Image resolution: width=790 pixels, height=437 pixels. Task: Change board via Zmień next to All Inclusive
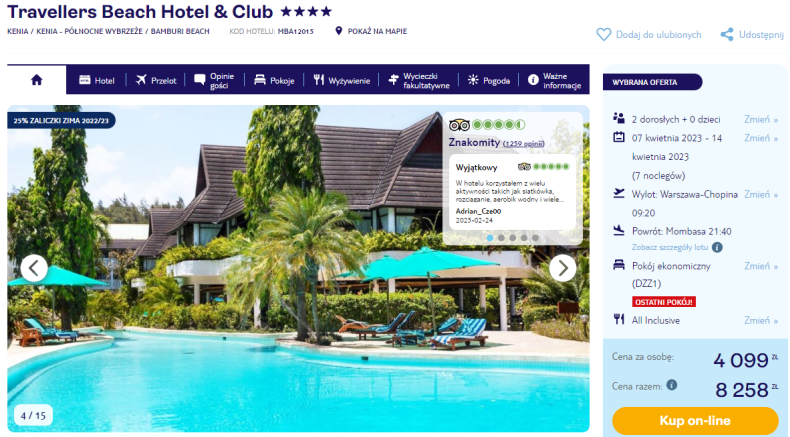[x=761, y=321]
